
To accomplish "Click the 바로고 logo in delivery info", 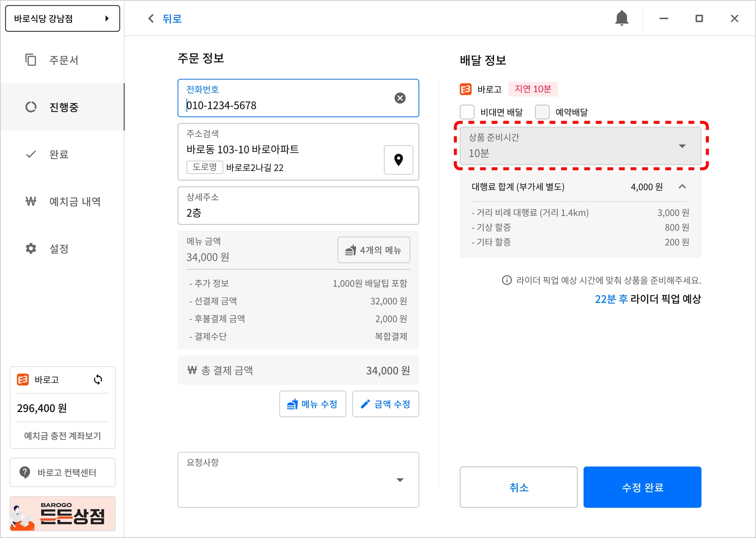I will (466, 89).
